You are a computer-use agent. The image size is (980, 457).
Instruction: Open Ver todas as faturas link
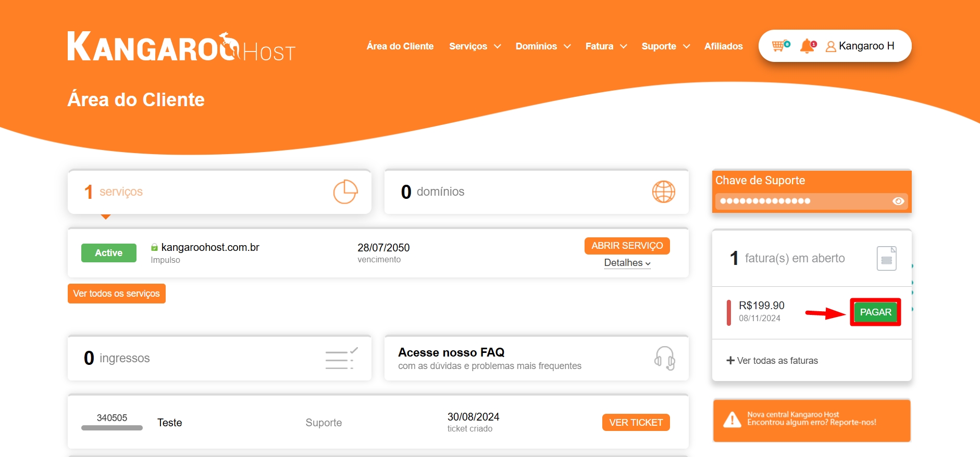pos(772,361)
